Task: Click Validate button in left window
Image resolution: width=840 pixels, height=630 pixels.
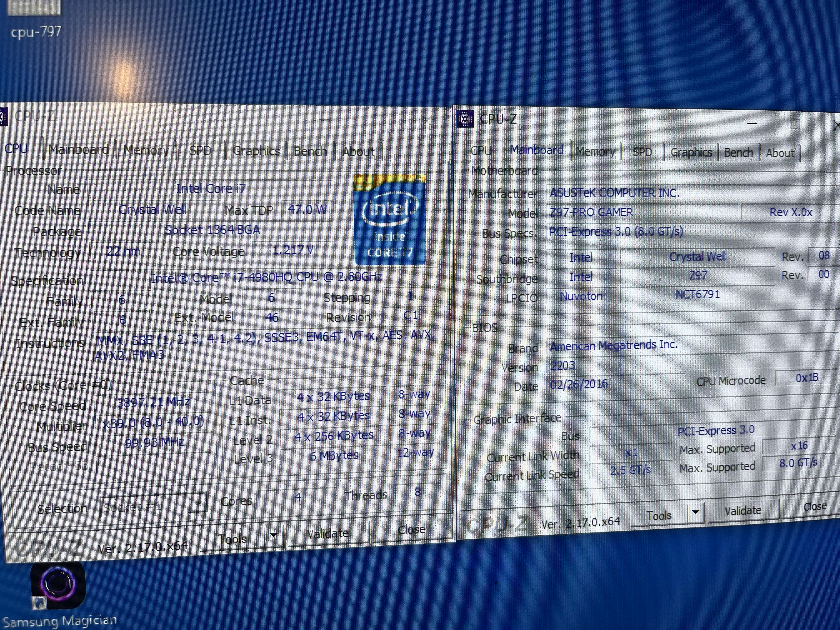Action: [x=327, y=534]
